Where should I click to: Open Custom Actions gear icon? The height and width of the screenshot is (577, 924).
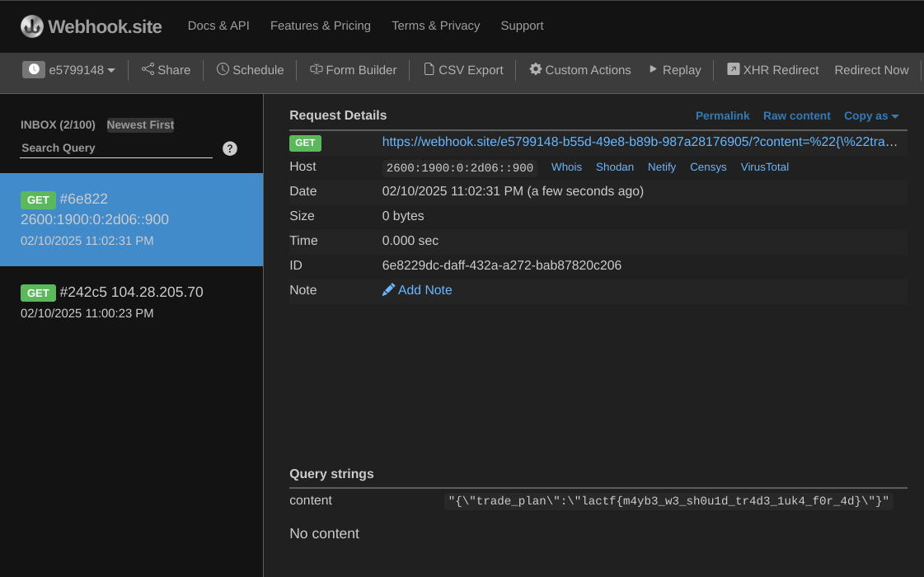(536, 69)
